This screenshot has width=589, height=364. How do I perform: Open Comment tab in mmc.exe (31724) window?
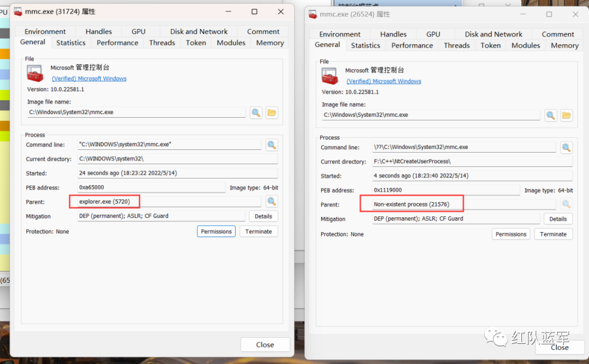263,32
